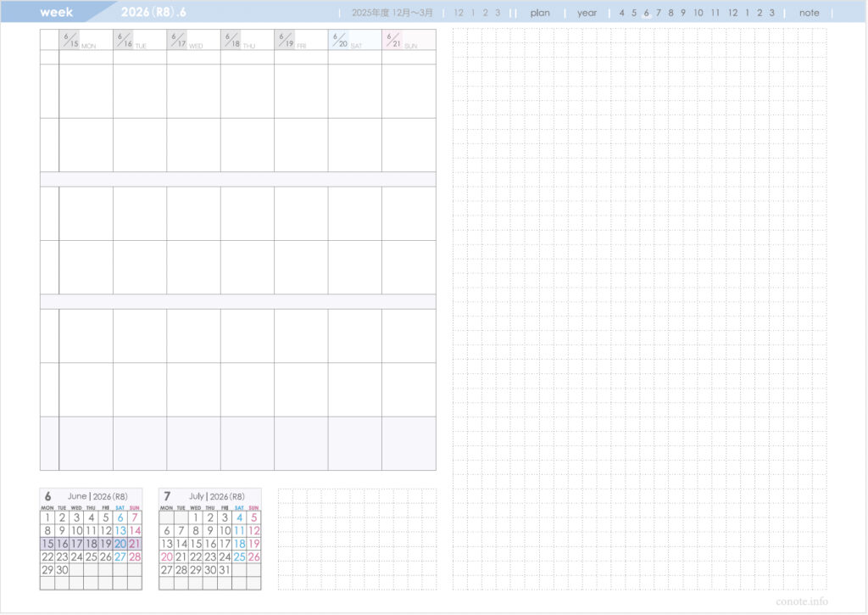Click the June 2026 mini calendar title
868x615 pixels.
tap(97, 496)
